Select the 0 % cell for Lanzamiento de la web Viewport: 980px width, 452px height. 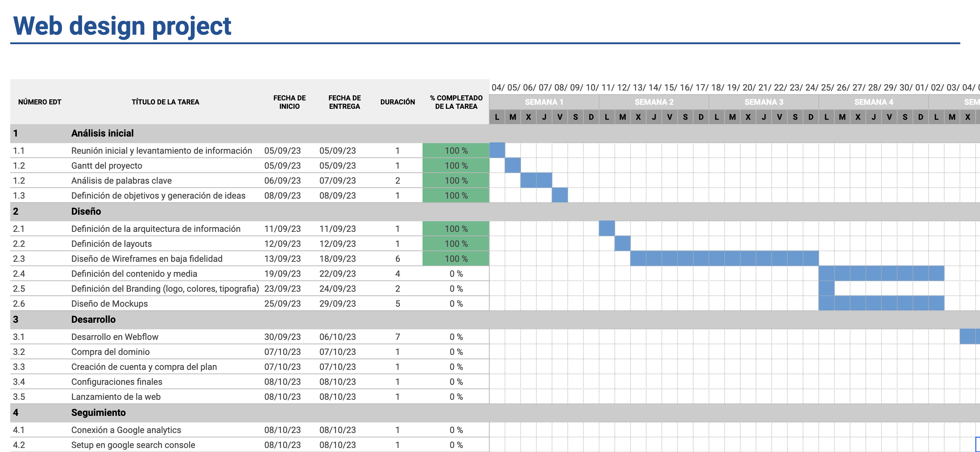pos(456,397)
